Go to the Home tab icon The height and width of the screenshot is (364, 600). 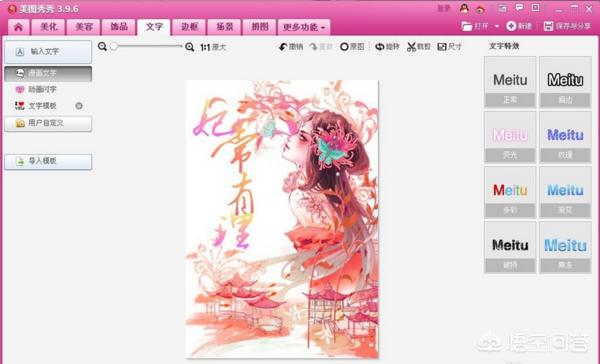tap(18, 28)
